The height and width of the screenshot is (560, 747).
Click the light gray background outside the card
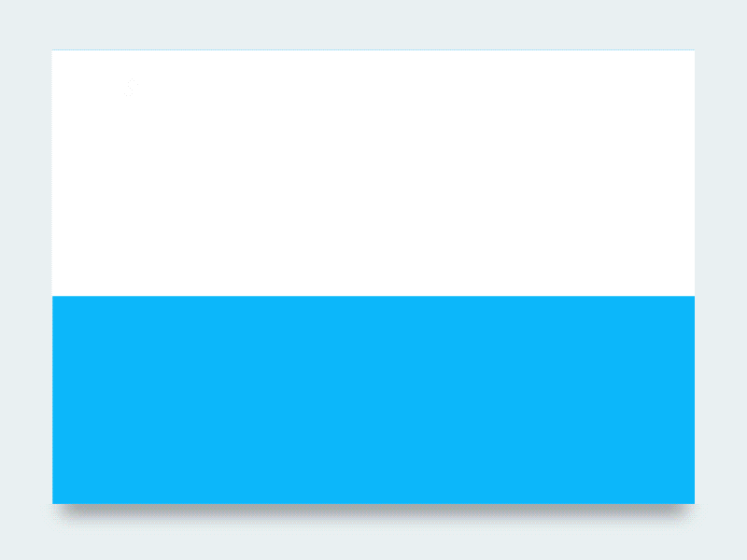[x=373, y=24]
